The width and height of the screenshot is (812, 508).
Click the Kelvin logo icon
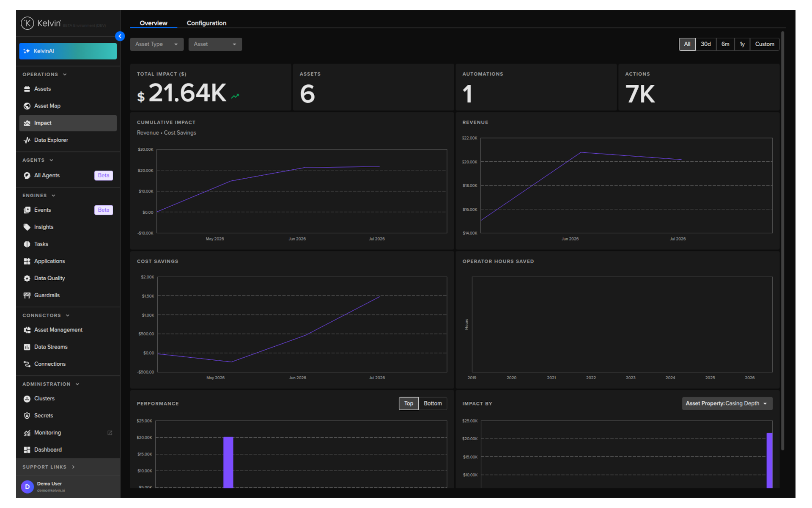[x=27, y=23]
